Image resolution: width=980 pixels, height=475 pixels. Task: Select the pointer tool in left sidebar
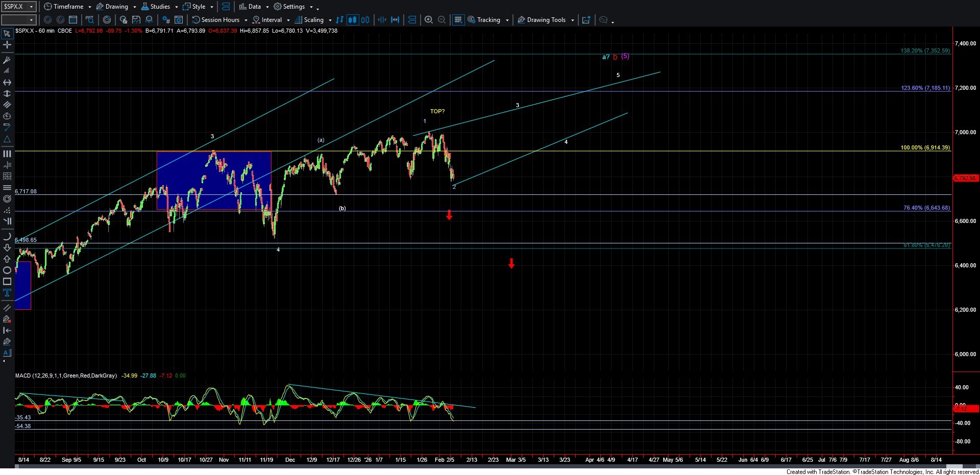(x=7, y=34)
